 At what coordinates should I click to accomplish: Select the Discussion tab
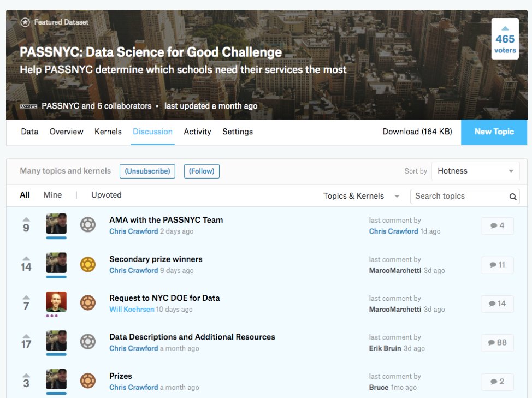coord(153,132)
